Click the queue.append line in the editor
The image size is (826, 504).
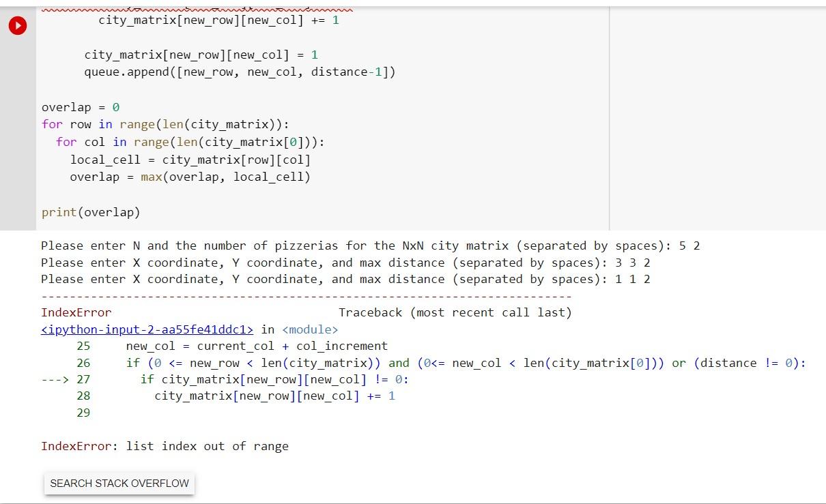click(x=239, y=72)
